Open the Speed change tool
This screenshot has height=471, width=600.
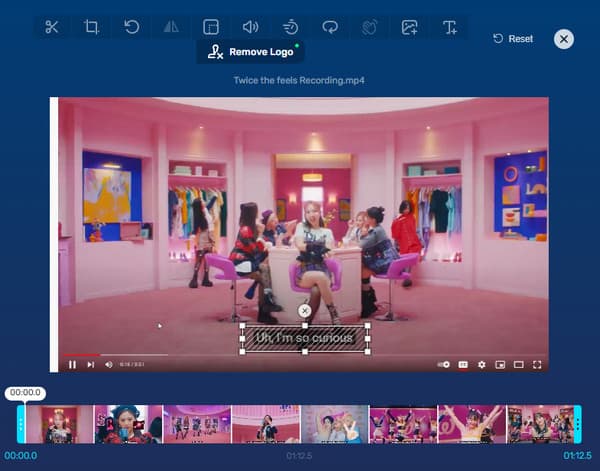pos(290,27)
